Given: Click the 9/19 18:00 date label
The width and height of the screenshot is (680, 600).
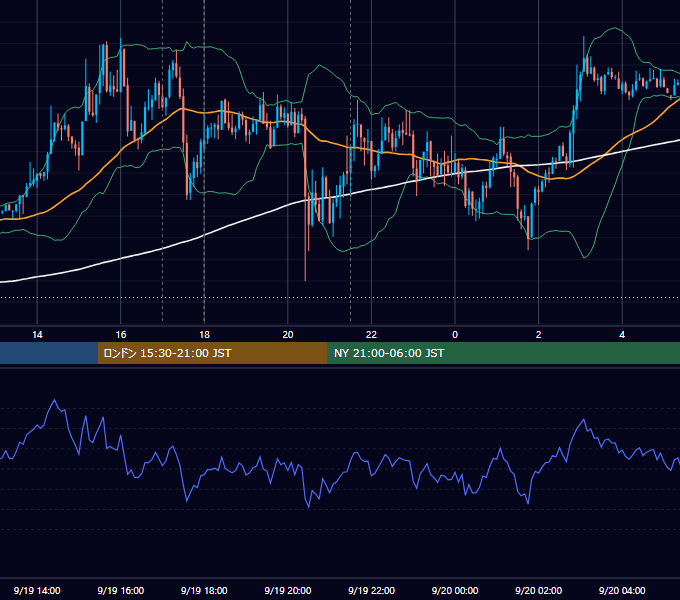Looking at the screenshot, I should 204,590.
